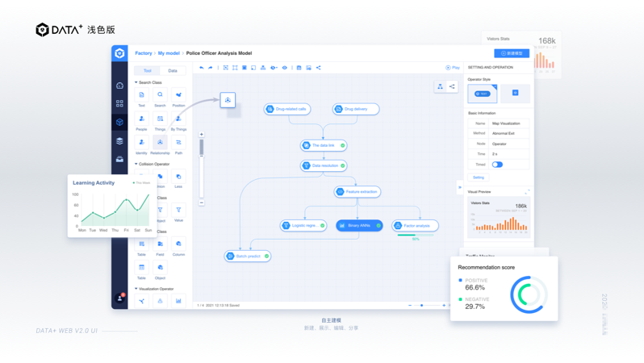Collapse the settings panel with double chevron
Viewport: 644px width, 363px height.
459,187
